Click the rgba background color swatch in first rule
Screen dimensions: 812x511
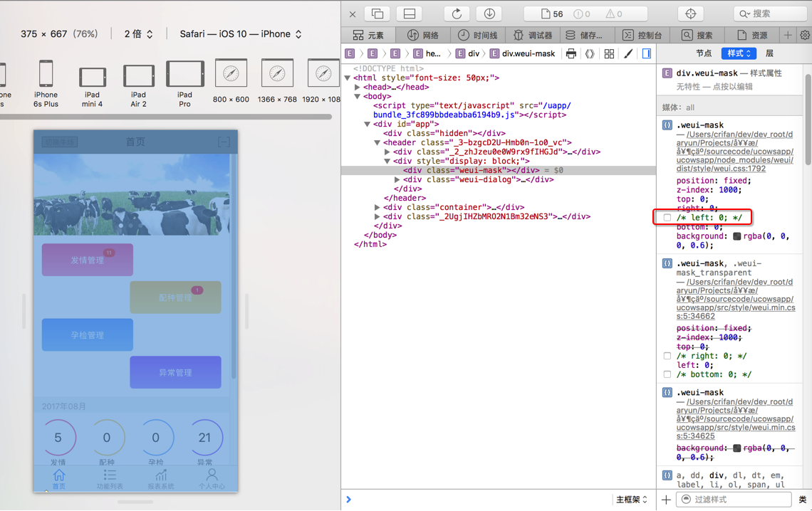[x=736, y=236]
